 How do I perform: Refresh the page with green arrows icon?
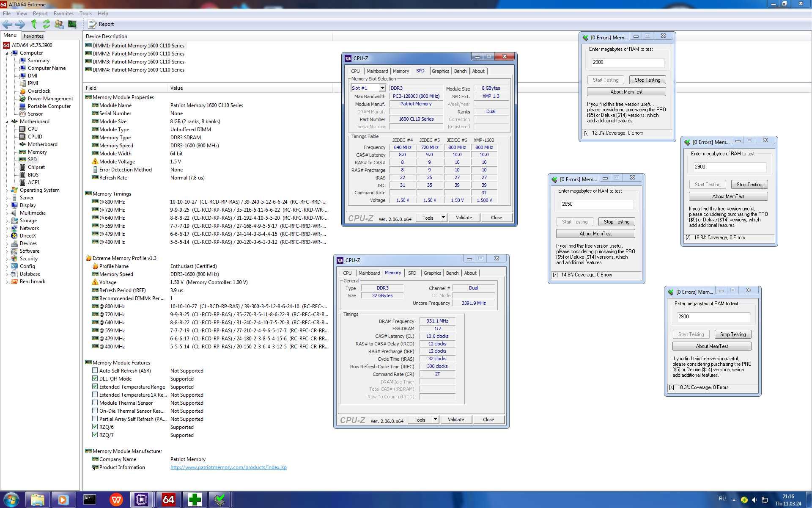46,24
